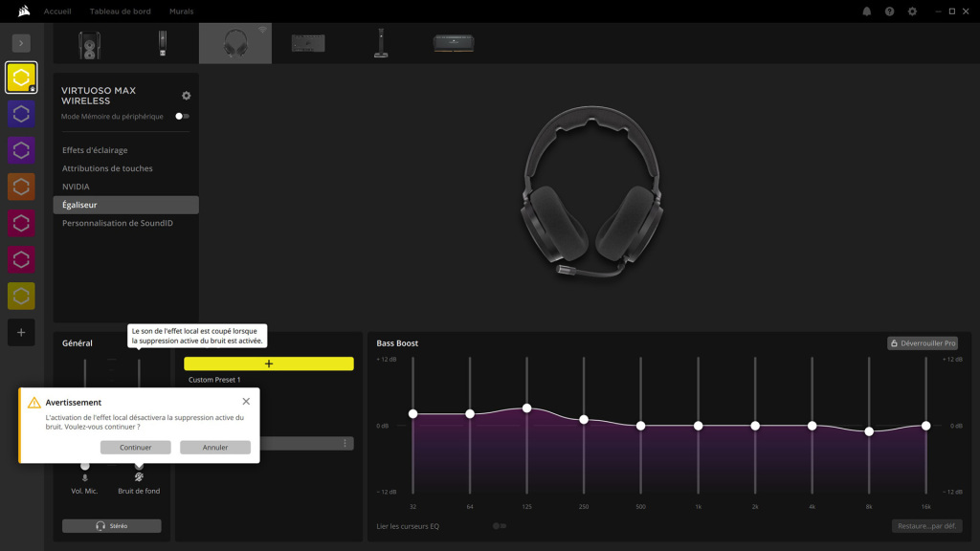
Task: Select the USB dongle device icon
Action: point(163,44)
